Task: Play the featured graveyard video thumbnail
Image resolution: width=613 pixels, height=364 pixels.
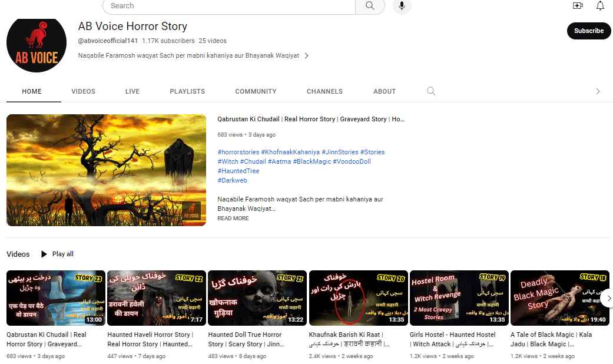Action: (107, 170)
